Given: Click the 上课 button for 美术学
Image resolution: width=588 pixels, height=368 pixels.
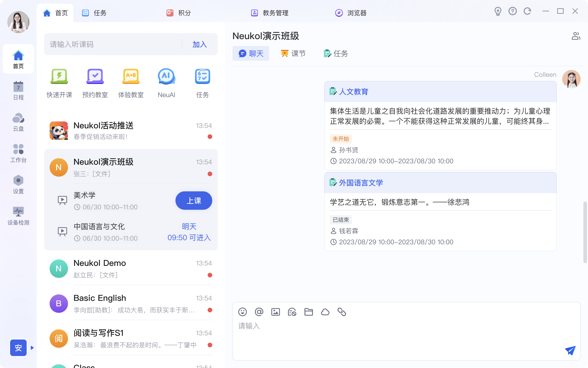Looking at the screenshot, I should [x=194, y=201].
